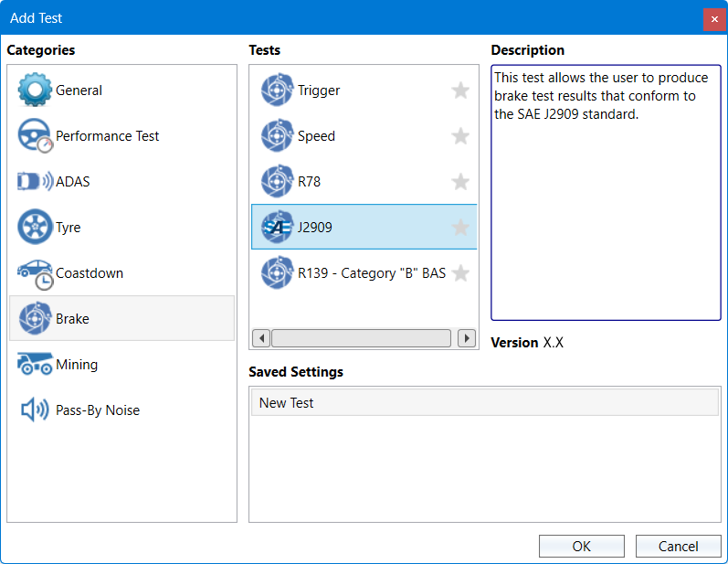The width and height of the screenshot is (728, 564).
Task: Favourite the Speed test with its star
Action: [x=460, y=135]
